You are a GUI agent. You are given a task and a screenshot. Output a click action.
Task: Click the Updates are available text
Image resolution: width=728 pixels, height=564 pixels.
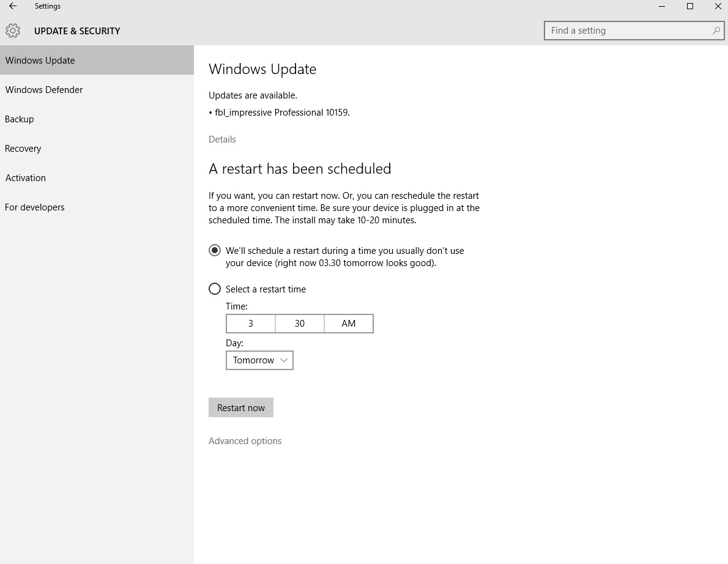click(253, 95)
